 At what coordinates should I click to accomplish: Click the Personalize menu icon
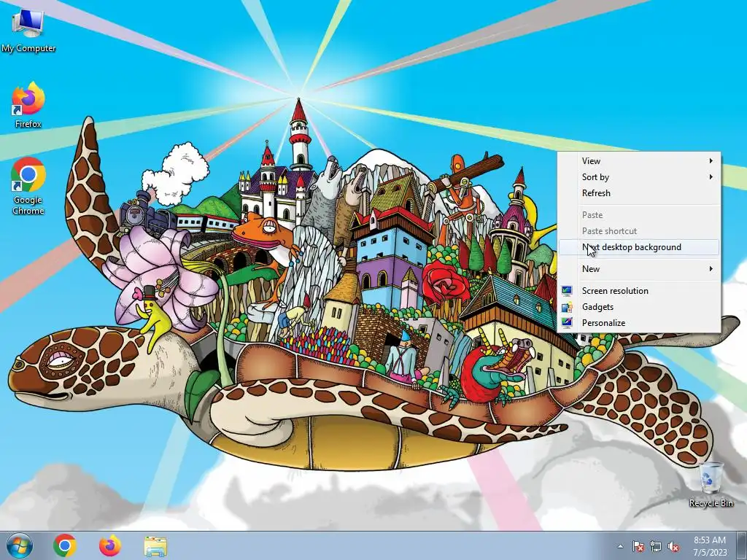567,323
